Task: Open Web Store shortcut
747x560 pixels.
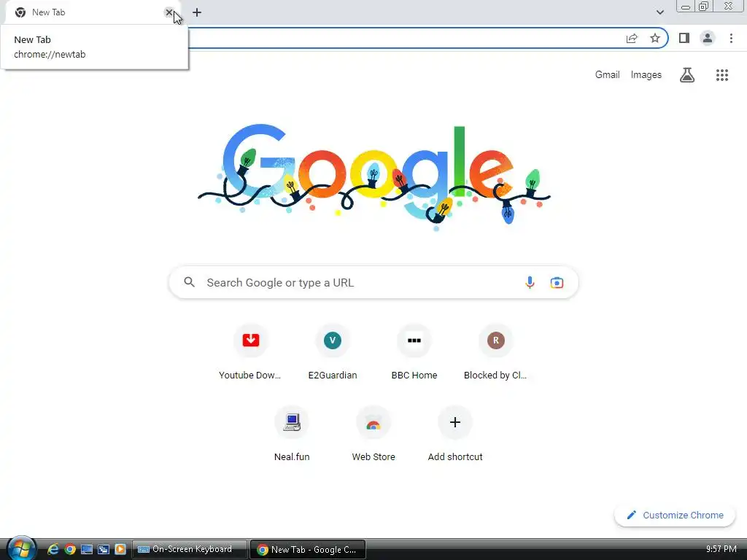Action: click(373, 434)
